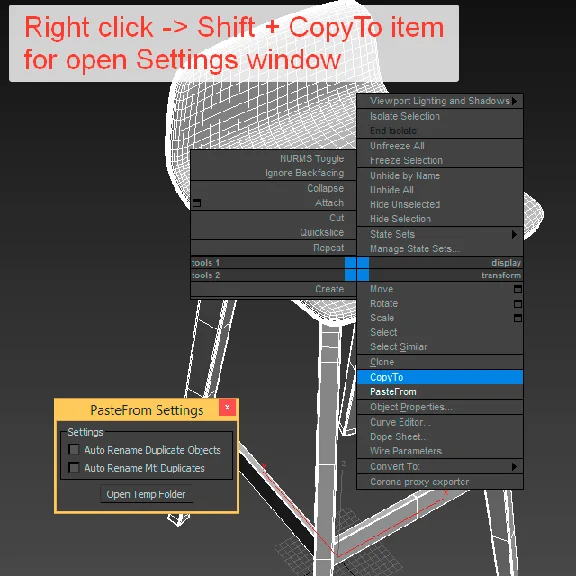Image resolution: width=576 pixels, height=576 pixels.
Task: Enable Auto Rename Duplicate Objects checkbox
Action: point(74,450)
